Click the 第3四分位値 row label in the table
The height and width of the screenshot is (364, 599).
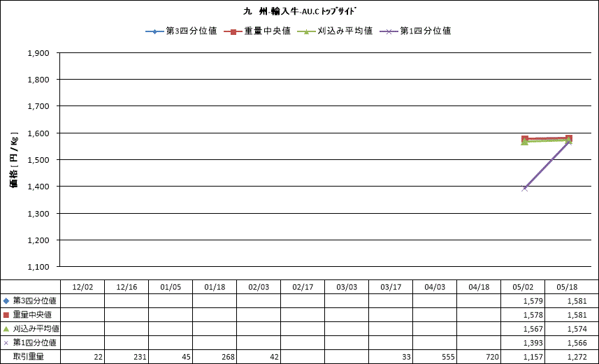pos(35,301)
